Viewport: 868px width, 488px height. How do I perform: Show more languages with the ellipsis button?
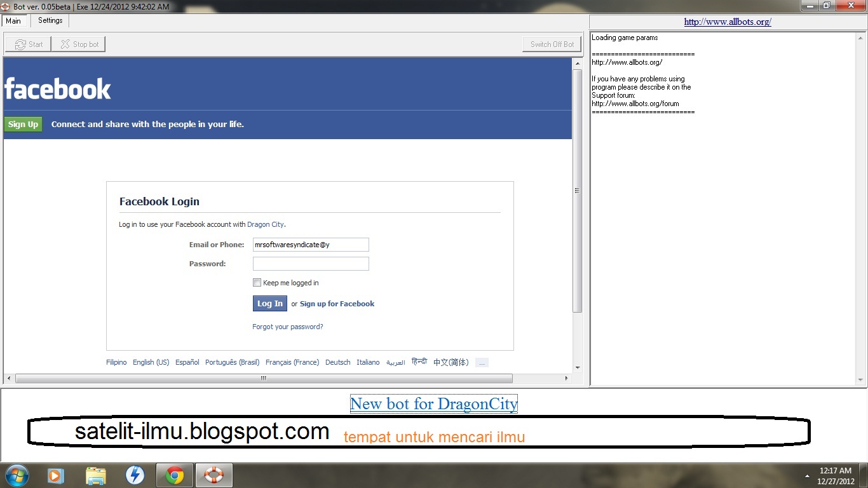[482, 363]
